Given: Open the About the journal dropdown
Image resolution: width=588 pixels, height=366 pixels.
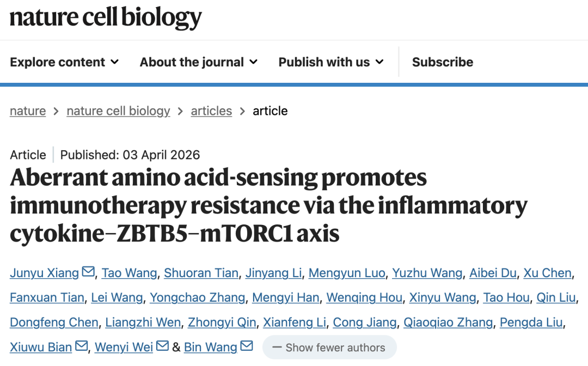Looking at the screenshot, I should (x=198, y=62).
